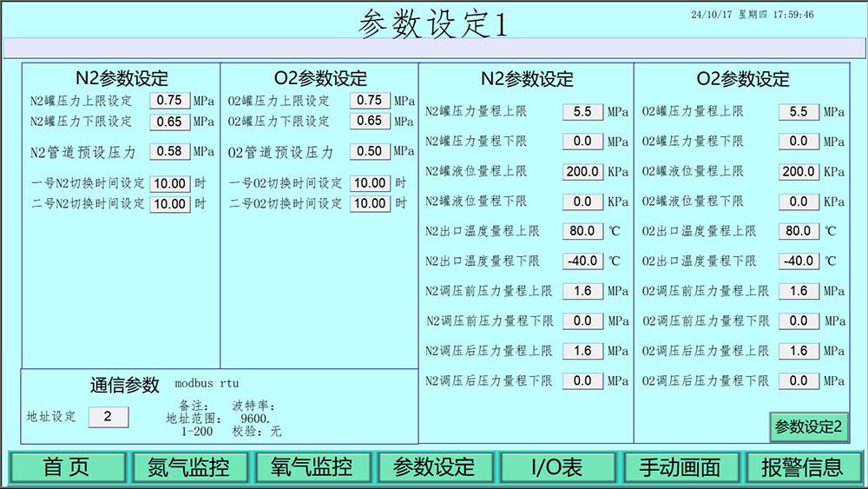Open the 首页 home page
The width and height of the screenshot is (868, 489).
66,467
